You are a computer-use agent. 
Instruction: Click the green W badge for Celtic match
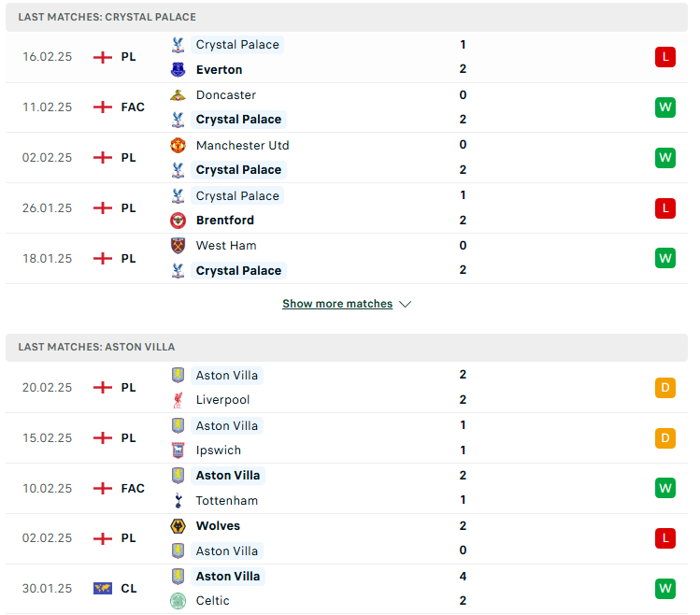tap(665, 589)
